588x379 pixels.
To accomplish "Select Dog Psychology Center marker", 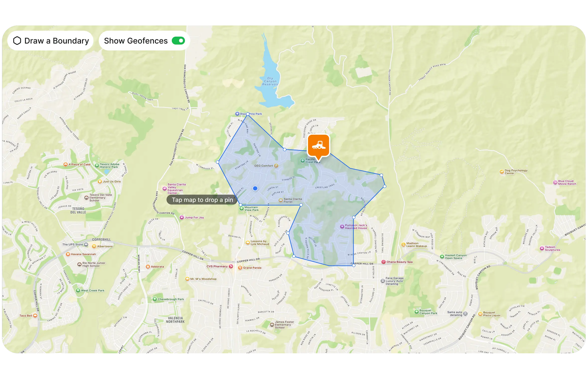I will pos(502,172).
